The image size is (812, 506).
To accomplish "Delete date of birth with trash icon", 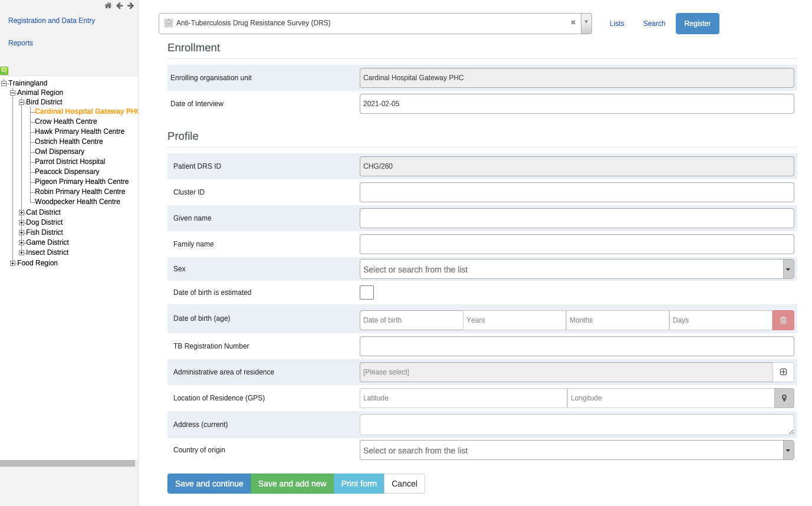I will [783, 320].
